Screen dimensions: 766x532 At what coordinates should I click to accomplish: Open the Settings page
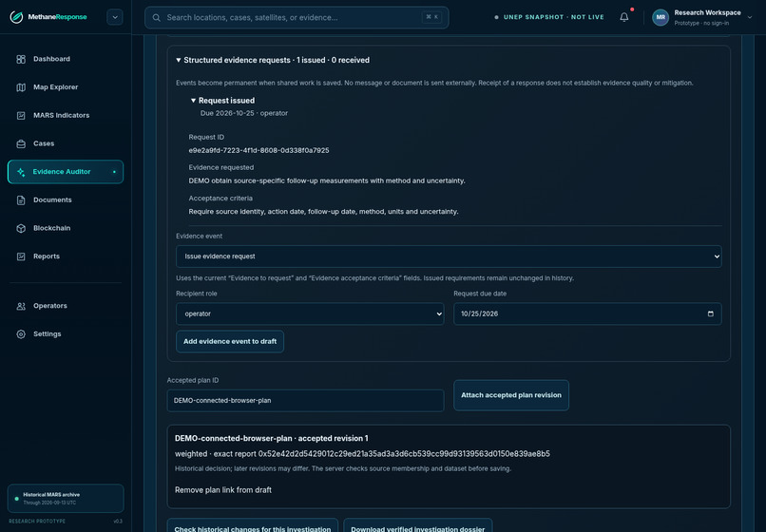(66, 334)
